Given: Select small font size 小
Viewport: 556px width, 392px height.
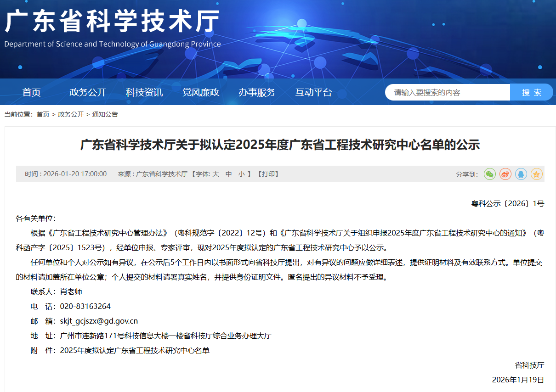Looking at the screenshot, I should coord(241,174).
